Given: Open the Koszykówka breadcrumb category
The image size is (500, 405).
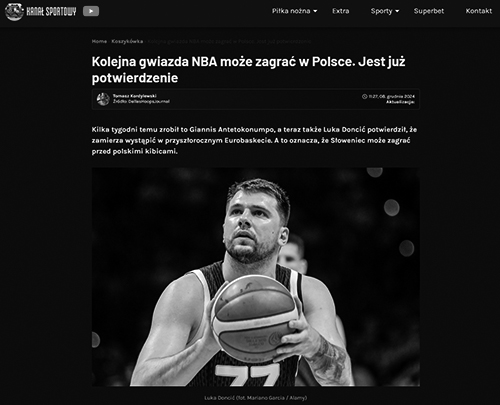Looking at the screenshot, I should 127,41.
